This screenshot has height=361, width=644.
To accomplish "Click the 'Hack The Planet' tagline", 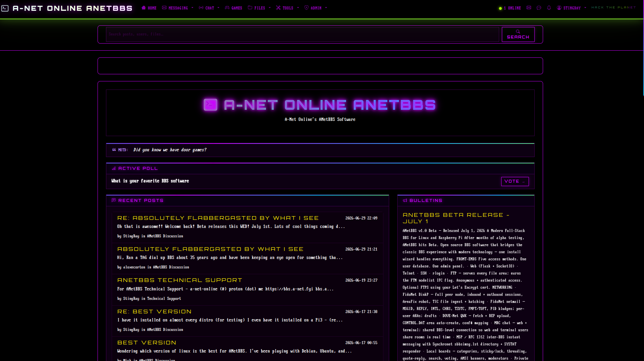I will [613, 7].
